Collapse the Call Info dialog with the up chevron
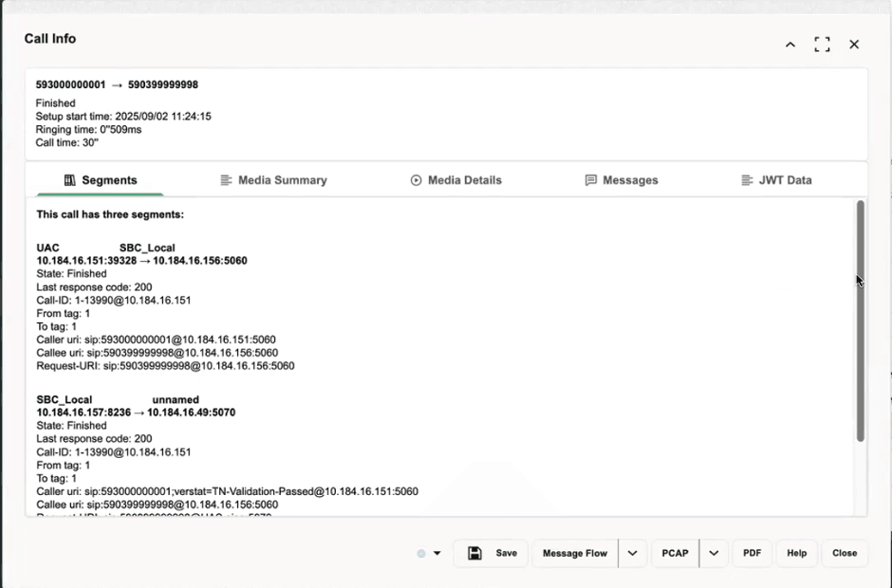 point(790,45)
